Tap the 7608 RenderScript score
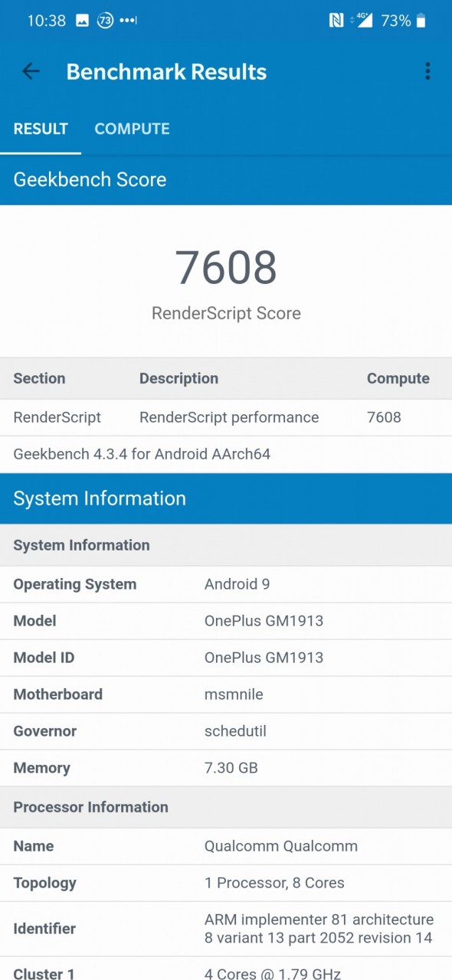 click(226, 267)
